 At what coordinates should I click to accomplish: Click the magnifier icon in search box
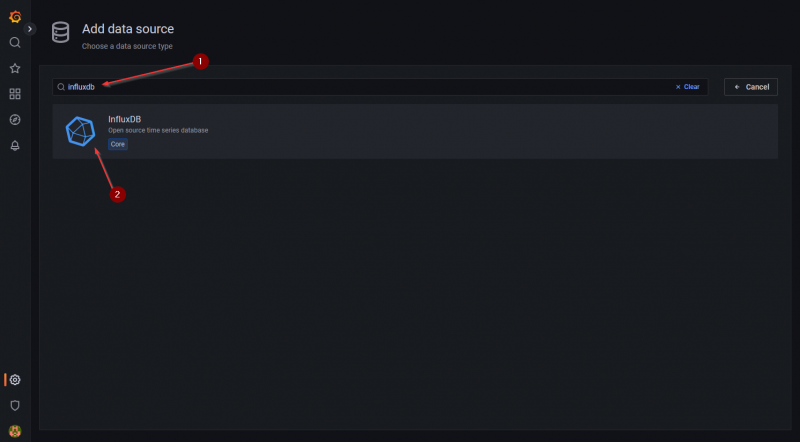click(x=61, y=87)
